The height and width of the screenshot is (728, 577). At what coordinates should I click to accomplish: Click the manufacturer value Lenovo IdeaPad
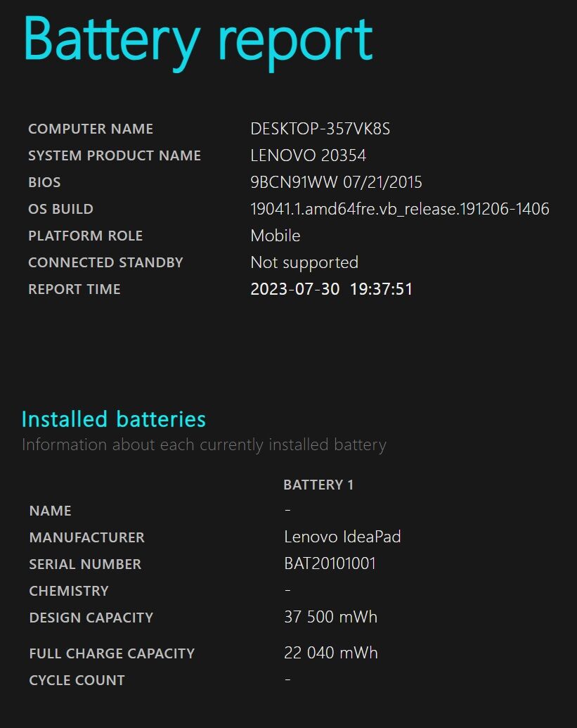tap(342, 537)
